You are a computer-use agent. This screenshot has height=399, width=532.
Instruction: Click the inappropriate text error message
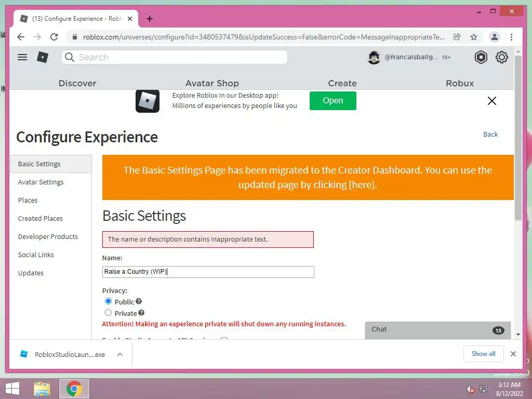click(x=208, y=240)
